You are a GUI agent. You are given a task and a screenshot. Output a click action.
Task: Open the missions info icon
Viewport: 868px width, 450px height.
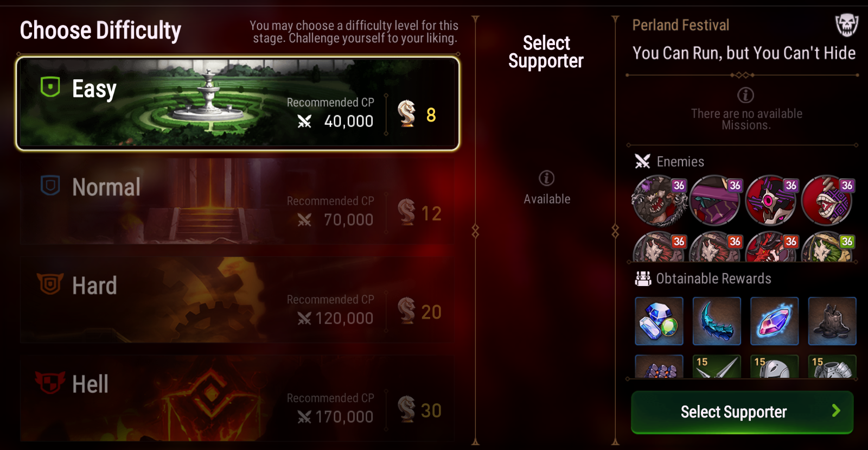point(745,95)
